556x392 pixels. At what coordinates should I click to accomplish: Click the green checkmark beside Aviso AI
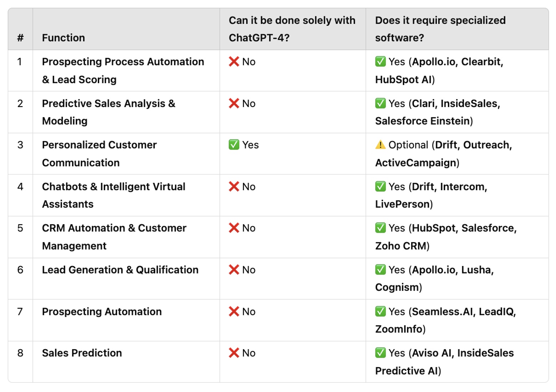click(x=380, y=353)
